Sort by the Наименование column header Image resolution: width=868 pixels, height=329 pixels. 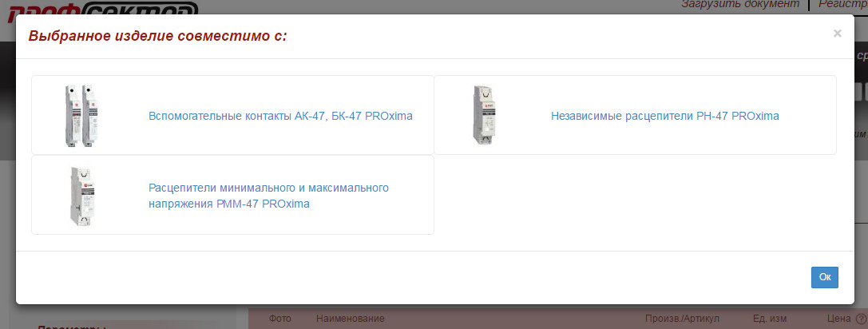(x=351, y=319)
